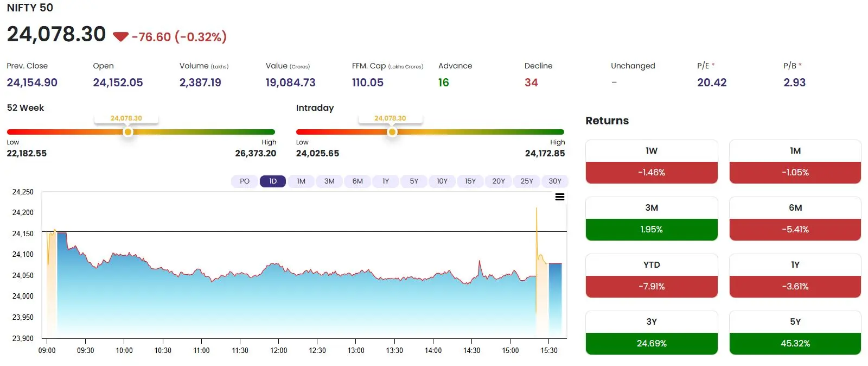868x366 pixels.
Task: Click the Intraday low 24,025.65
Action: click(x=317, y=154)
